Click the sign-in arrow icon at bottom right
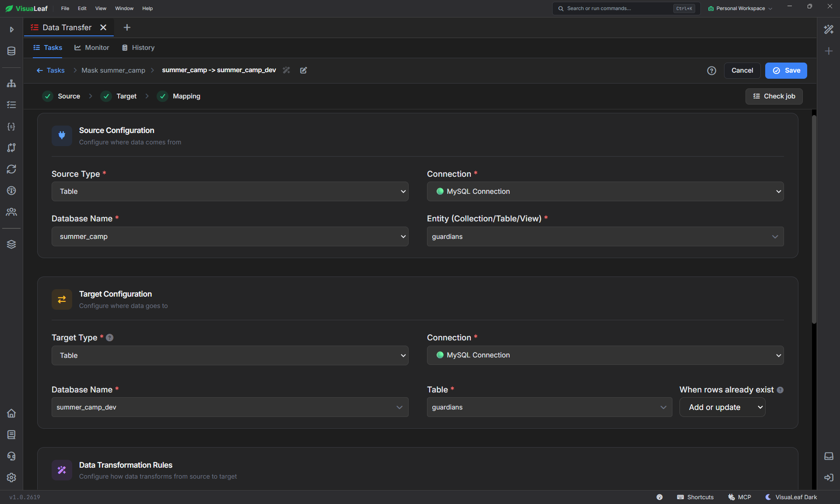Viewport: 840px width, 504px height. [829, 477]
